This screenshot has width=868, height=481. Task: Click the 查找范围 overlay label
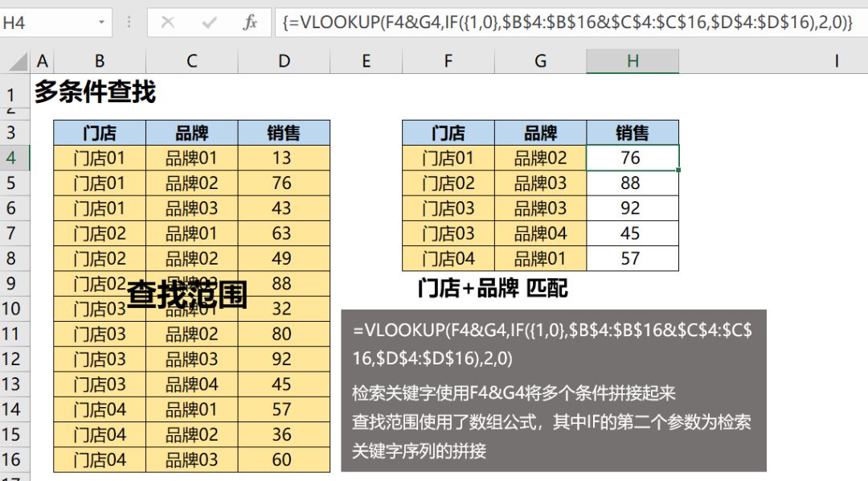coord(187,294)
